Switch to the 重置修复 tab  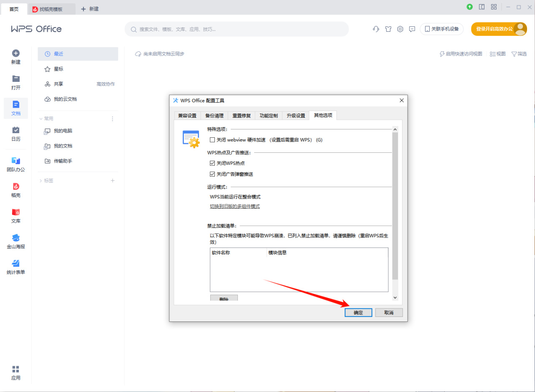242,116
